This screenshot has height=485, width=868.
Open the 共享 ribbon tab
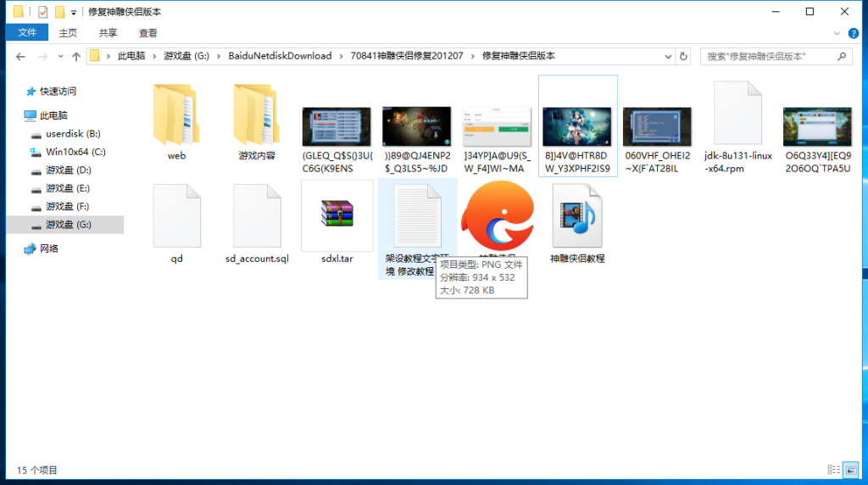(108, 33)
